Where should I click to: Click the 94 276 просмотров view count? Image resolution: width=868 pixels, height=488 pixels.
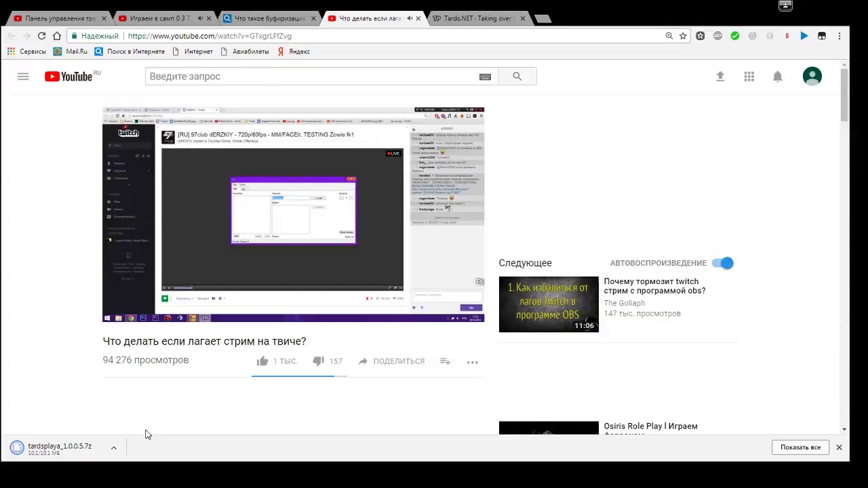146,360
